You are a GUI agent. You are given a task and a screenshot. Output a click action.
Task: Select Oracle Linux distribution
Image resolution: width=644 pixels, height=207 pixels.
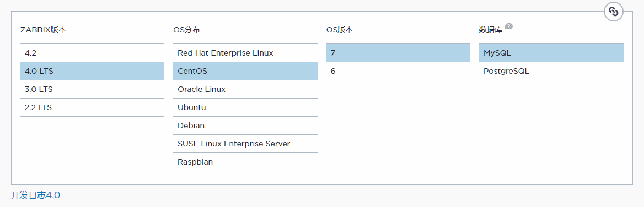pyautogui.click(x=245, y=89)
